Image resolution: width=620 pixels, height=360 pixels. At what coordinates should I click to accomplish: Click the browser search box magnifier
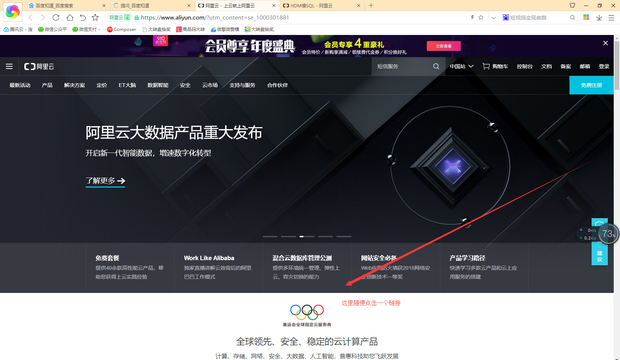[x=572, y=17]
